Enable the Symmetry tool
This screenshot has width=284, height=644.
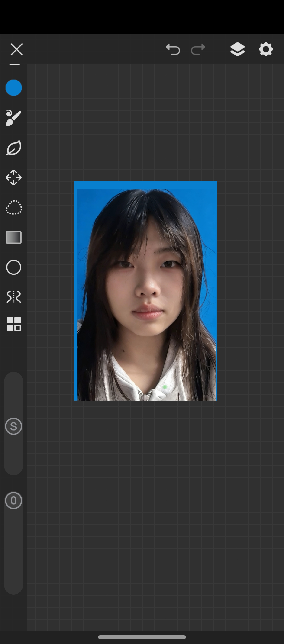(13, 297)
